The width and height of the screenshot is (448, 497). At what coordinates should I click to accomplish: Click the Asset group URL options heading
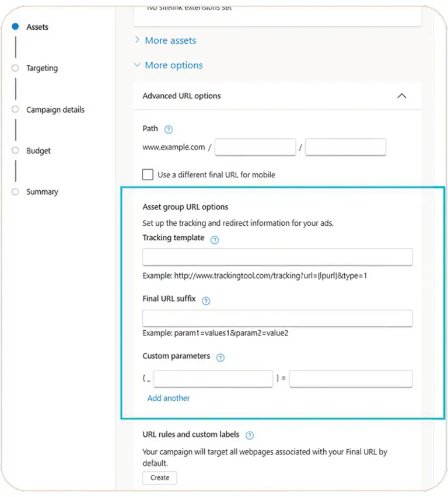(x=185, y=207)
